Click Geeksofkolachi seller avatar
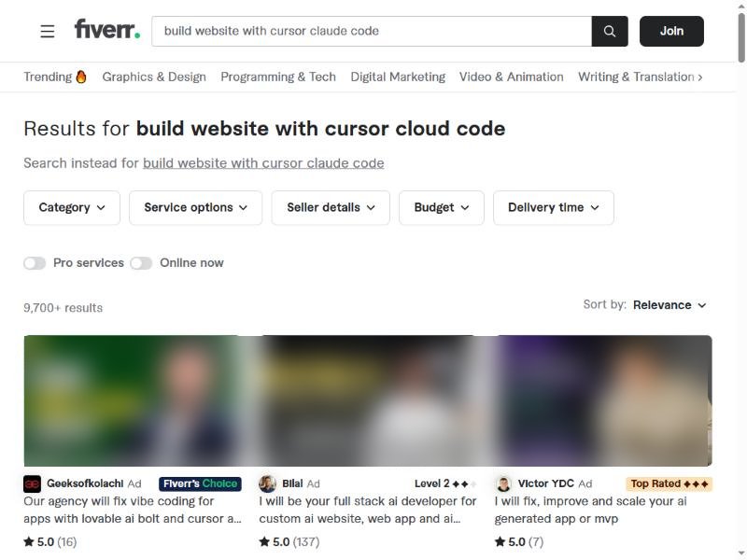The width and height of the screenshot is (747, 560). 32,483
